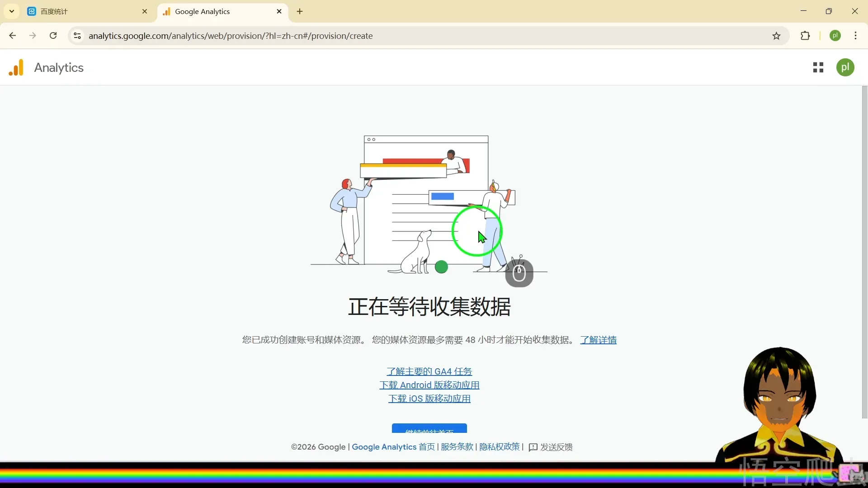Close the 百度统计 tab
The image size is (868, 488).
pos(145,12)
